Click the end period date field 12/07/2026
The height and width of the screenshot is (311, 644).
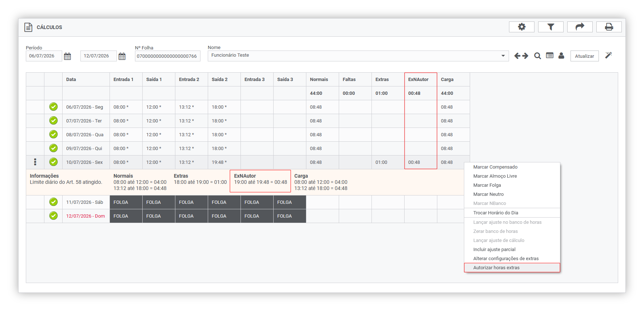coord(98,56)
